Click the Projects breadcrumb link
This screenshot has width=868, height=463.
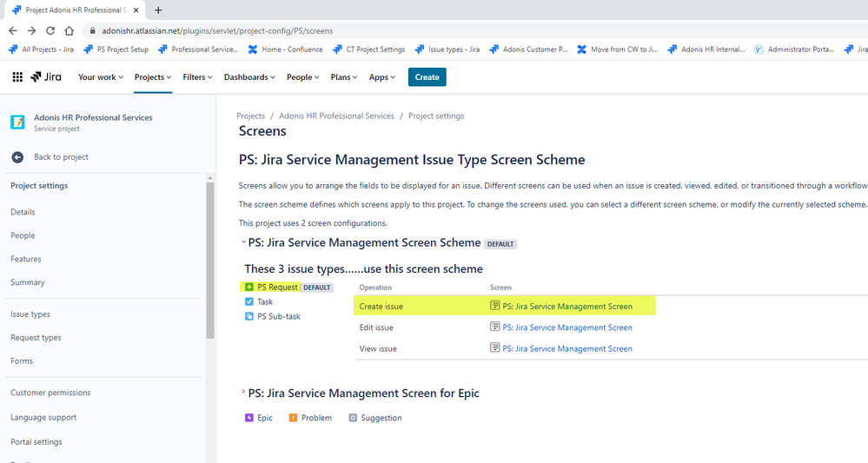[x=251, y=116]
